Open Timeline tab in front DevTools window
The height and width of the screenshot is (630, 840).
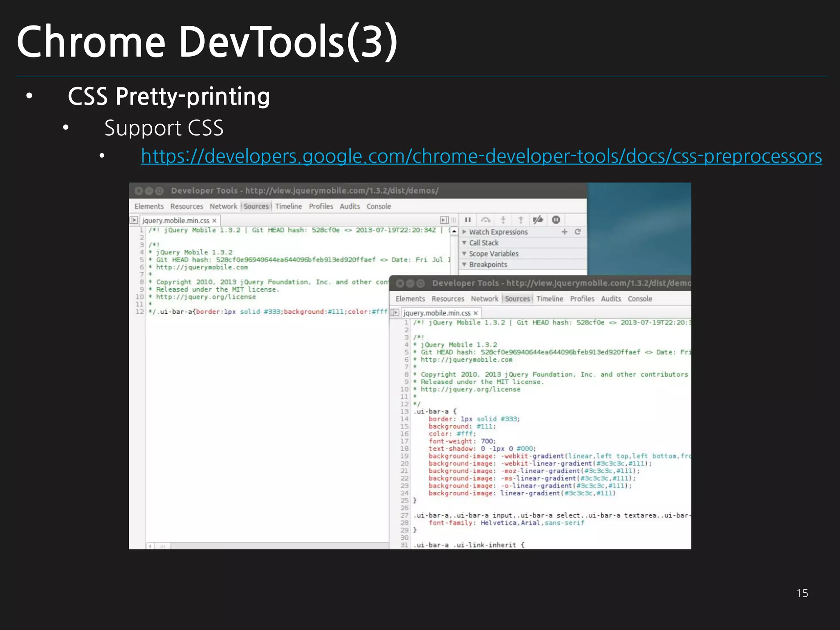[550, 299]
